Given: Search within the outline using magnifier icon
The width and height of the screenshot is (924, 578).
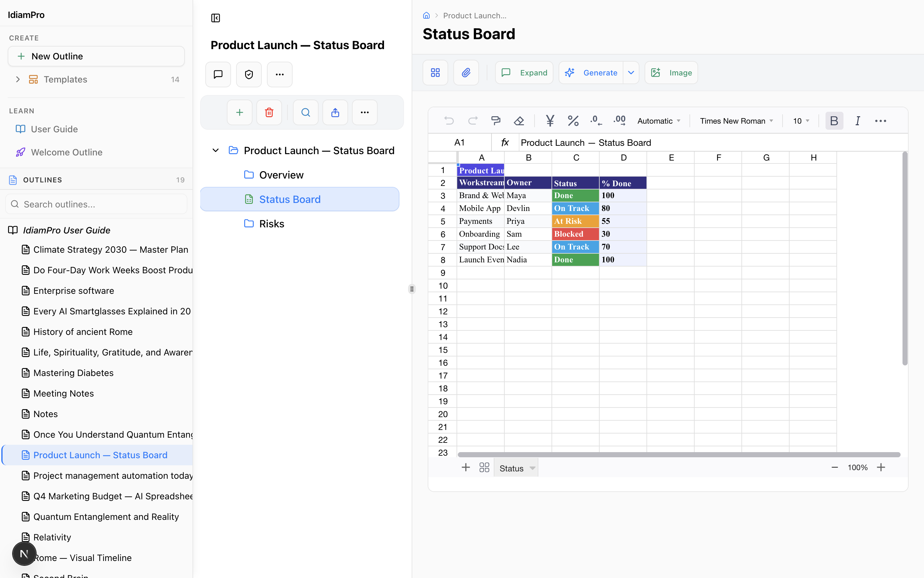Looking at the screenshot, I should point(305,112).
